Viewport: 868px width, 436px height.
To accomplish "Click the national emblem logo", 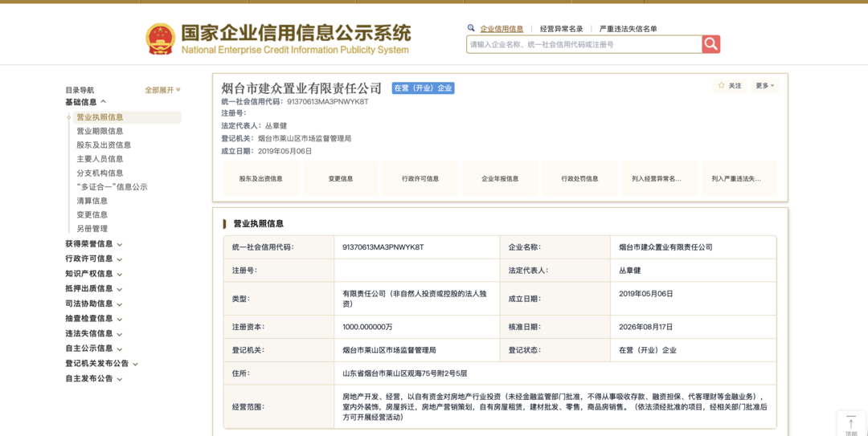I will click(160, 39).
